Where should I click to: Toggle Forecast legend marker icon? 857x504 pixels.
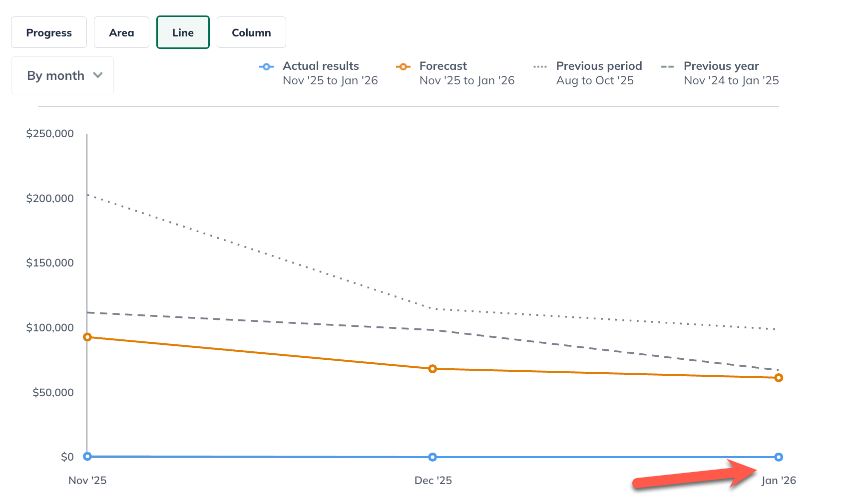point(403,66)
